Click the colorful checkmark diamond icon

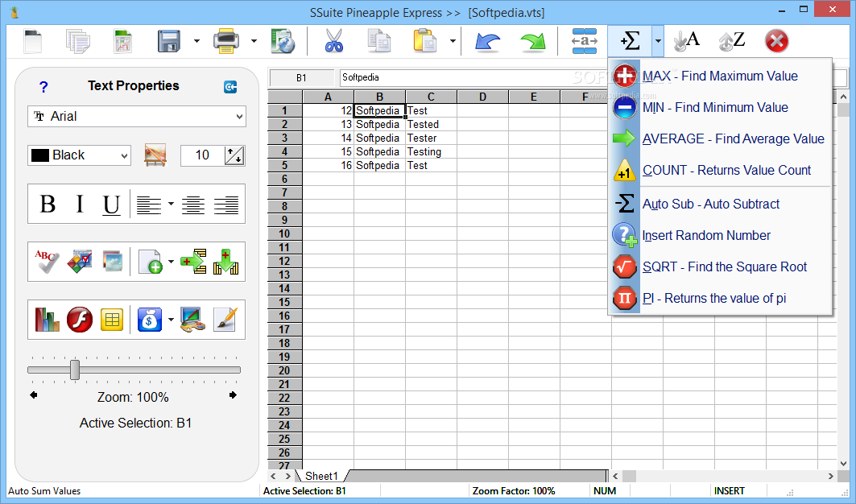(x=80, y=262)
